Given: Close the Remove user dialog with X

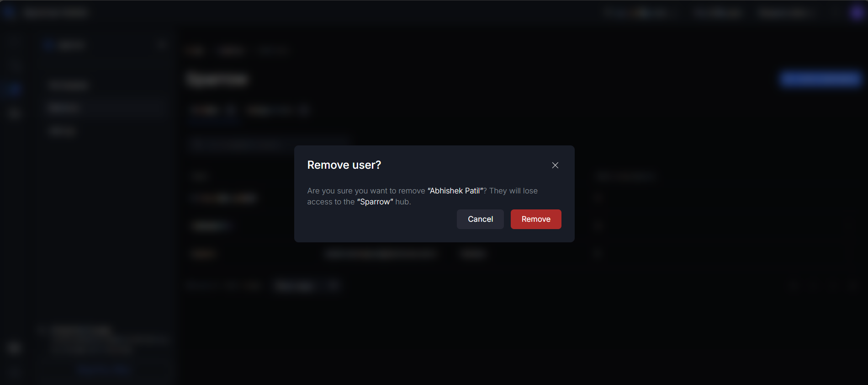Looking at the screenshot, I should tap(555, 165).
